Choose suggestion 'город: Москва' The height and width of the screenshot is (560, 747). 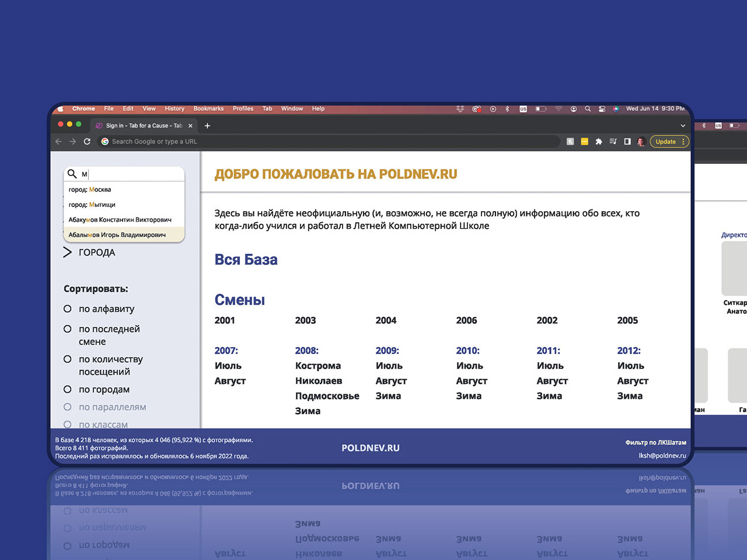pyautogui.click(x=124, y=190)
